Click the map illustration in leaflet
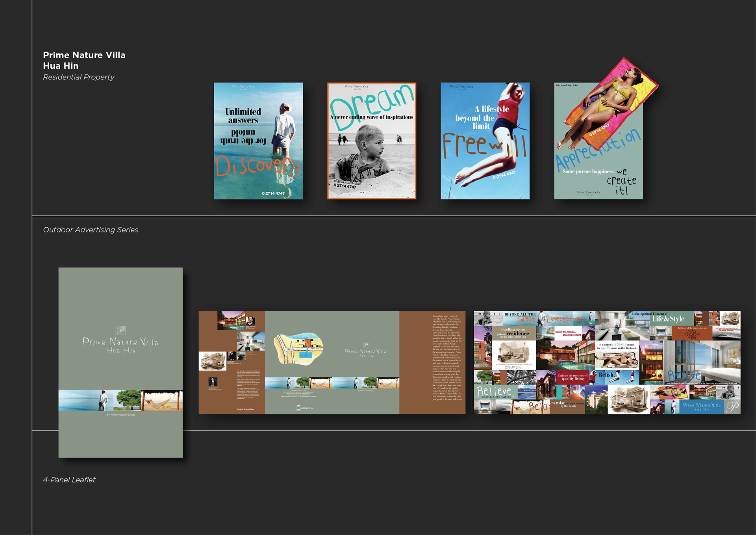Screen dimensions: 756x535 (x=298, y=349)
